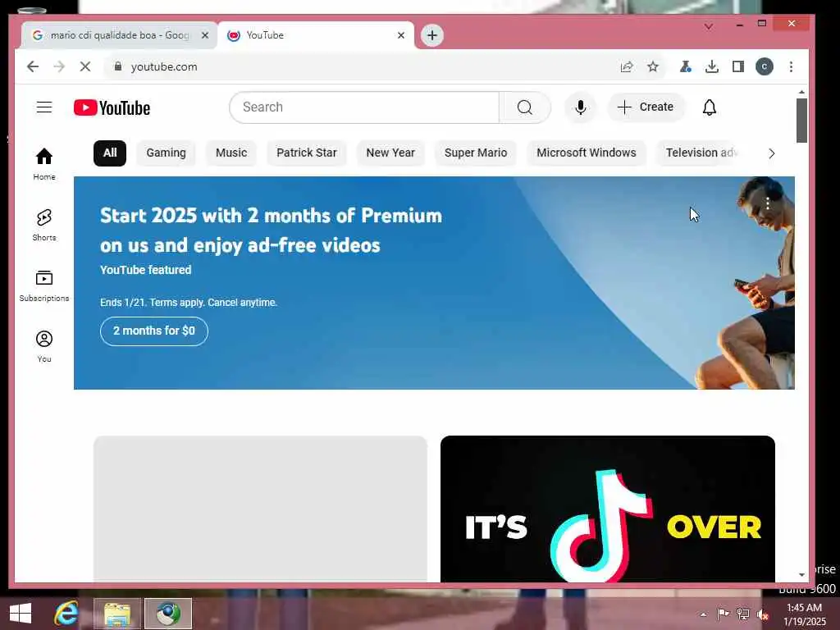Show hidden tray icons arrow
The image size is (840, 630).
coord(703,614)
